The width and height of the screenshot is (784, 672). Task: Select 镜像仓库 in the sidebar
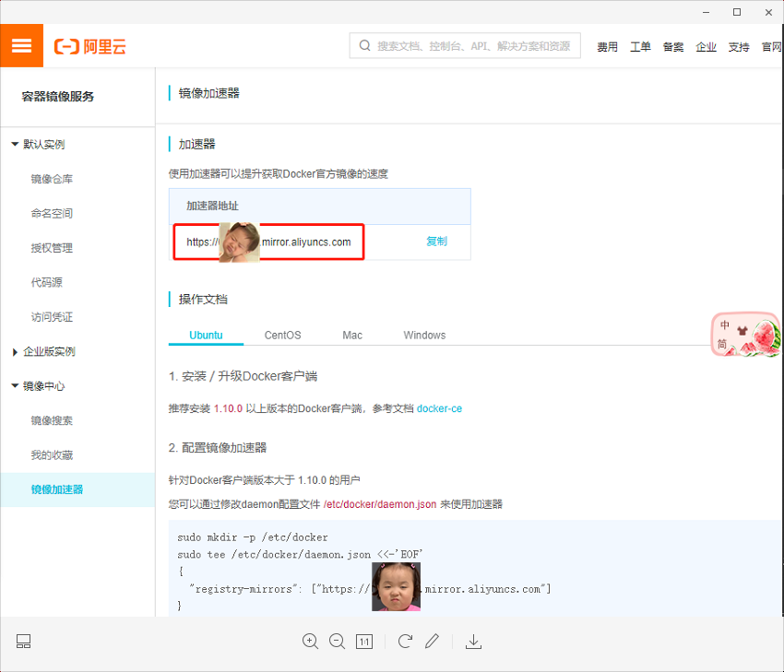tap(53, 177)
